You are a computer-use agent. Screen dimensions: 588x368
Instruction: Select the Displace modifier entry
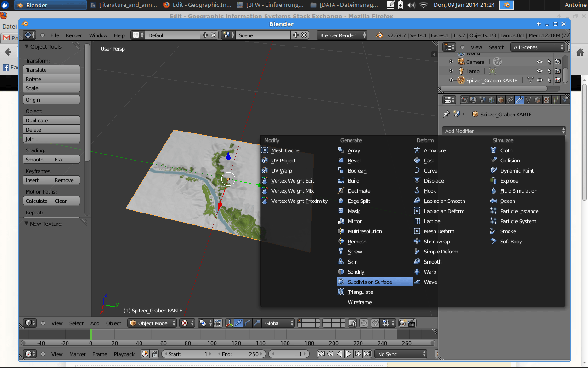click(433, 181)
